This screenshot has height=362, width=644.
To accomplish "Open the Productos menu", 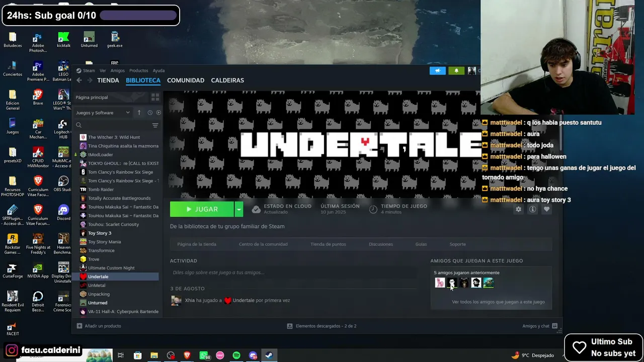I will click(138, 71).
